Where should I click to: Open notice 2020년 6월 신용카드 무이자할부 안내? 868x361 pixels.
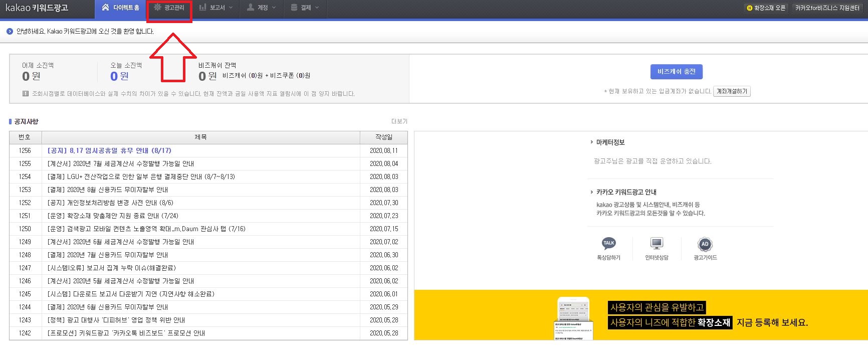point(108,307)
